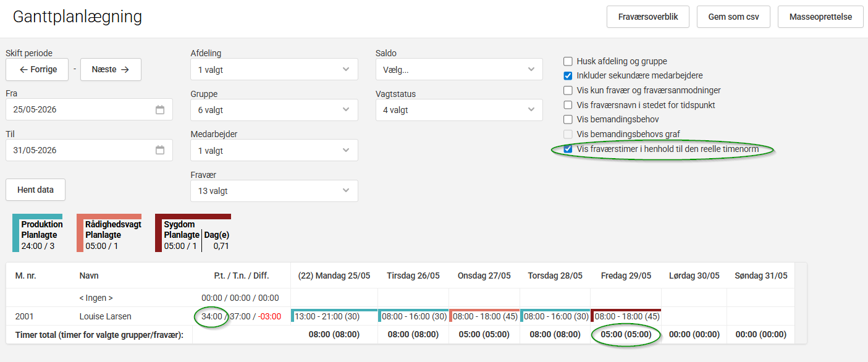Open the Gruppe dropdown showing 6 valgt
Image resolution: width=868 pixels, height=362 pixels.
pyautogui.click(x=274, y=110)
